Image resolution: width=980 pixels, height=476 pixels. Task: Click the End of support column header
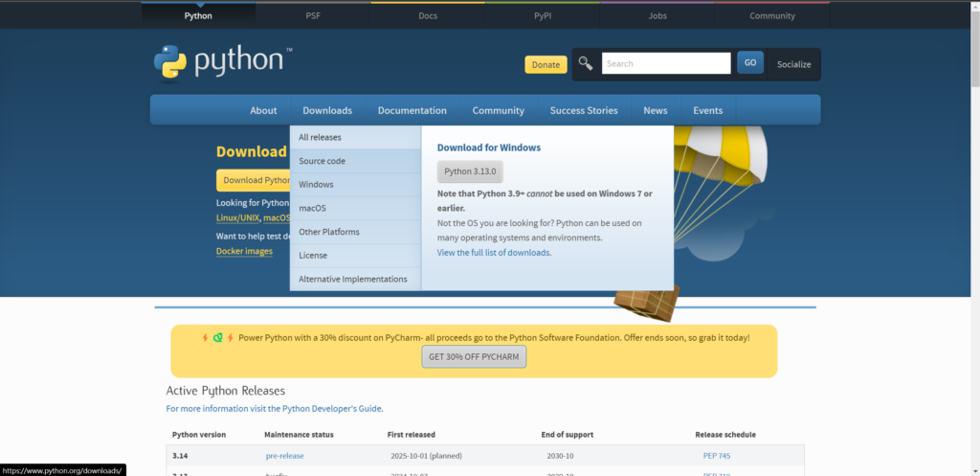568,435
